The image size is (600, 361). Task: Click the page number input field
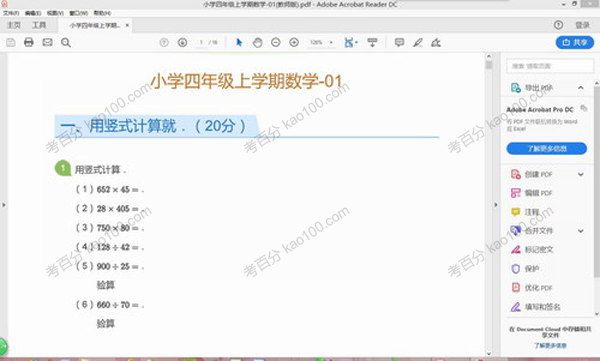[x=201, y=42]
